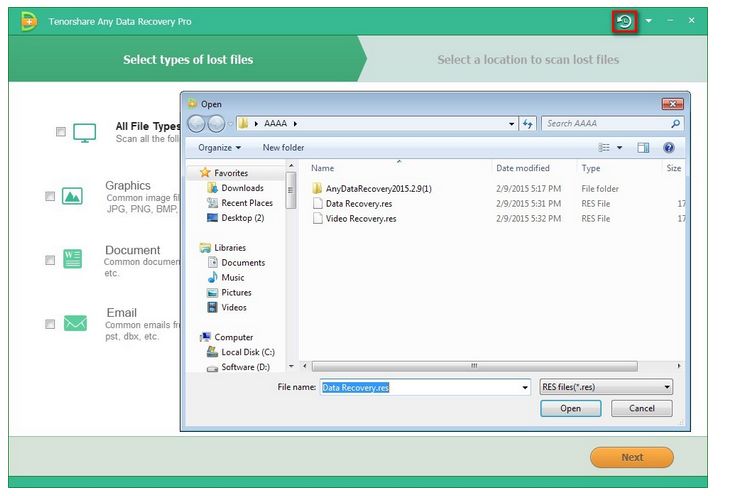Click the Back arrow in Open dialog
Viewport: 730px width, 496px height.
coord(196,123)
